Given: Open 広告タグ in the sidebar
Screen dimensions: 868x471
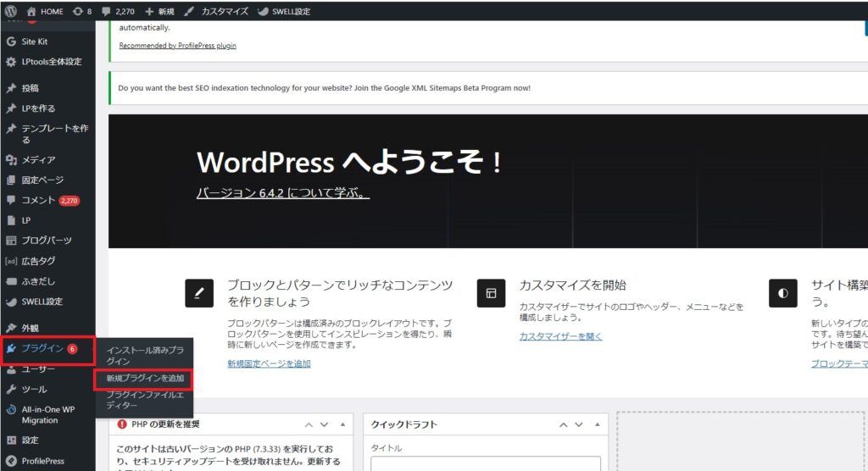Looking at the screenshot, I should pos(38,261).
